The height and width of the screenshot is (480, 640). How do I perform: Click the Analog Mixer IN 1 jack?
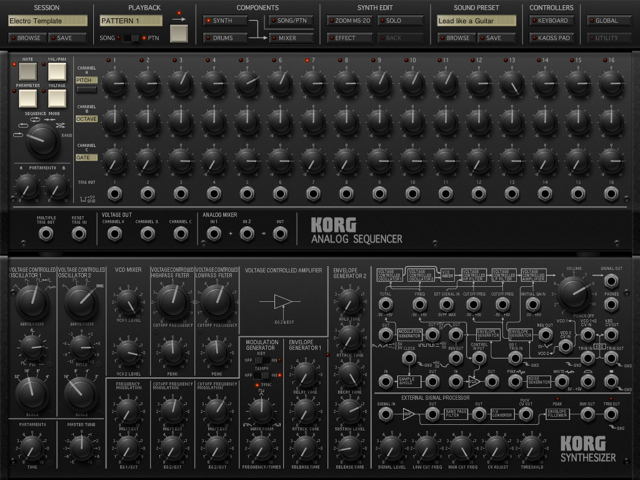click(213, 233)
